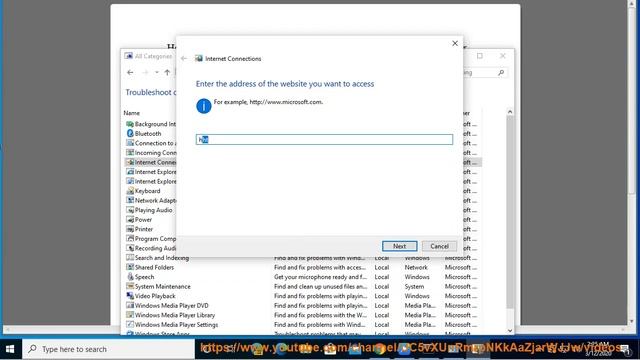Viewport: 640px width, 360px height.
Task: Select Network Adapter troubleshooter icon
Action: point(130,200)
